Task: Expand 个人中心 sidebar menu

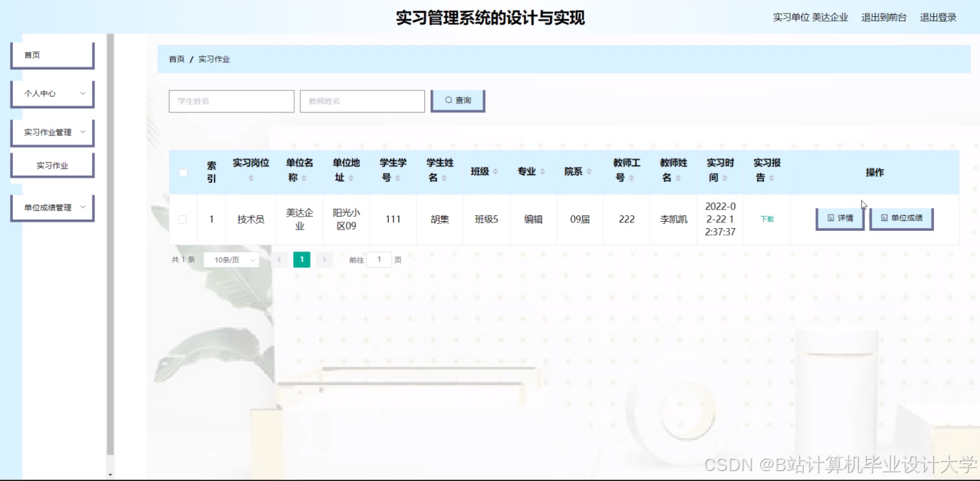Action: pyautogui.click(x=52, y=94)
